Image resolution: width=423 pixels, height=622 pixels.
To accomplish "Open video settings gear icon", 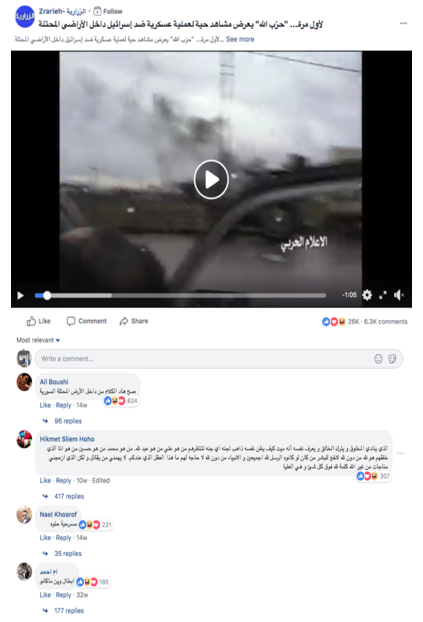I will (x=367, y=295).
